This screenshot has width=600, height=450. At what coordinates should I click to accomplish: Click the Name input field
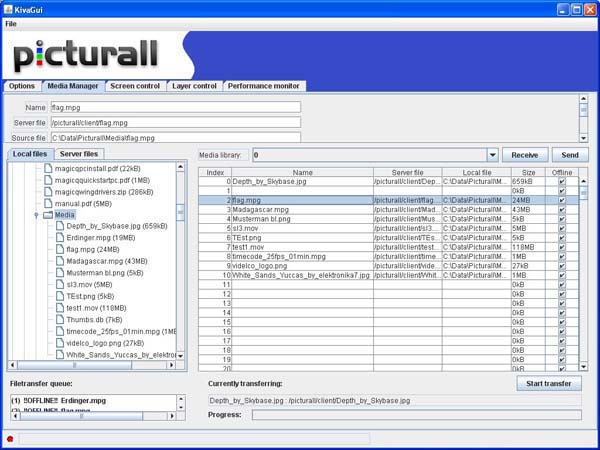(176, 108)
